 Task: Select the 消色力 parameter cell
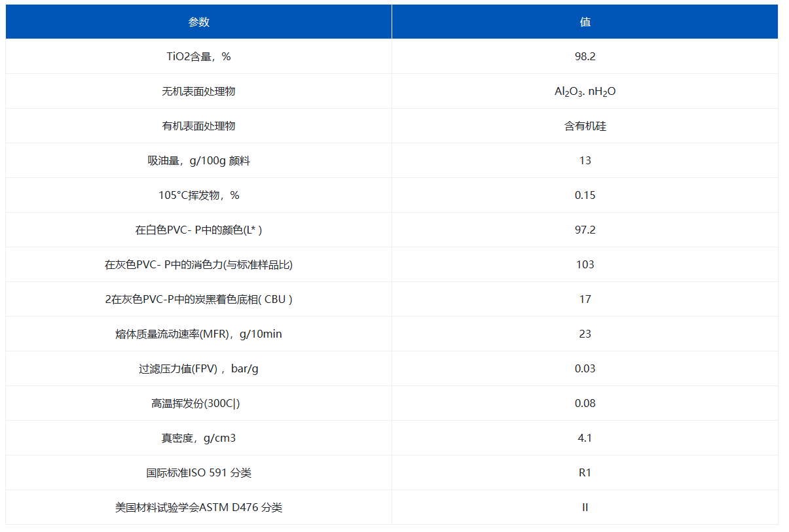(198, 265)
